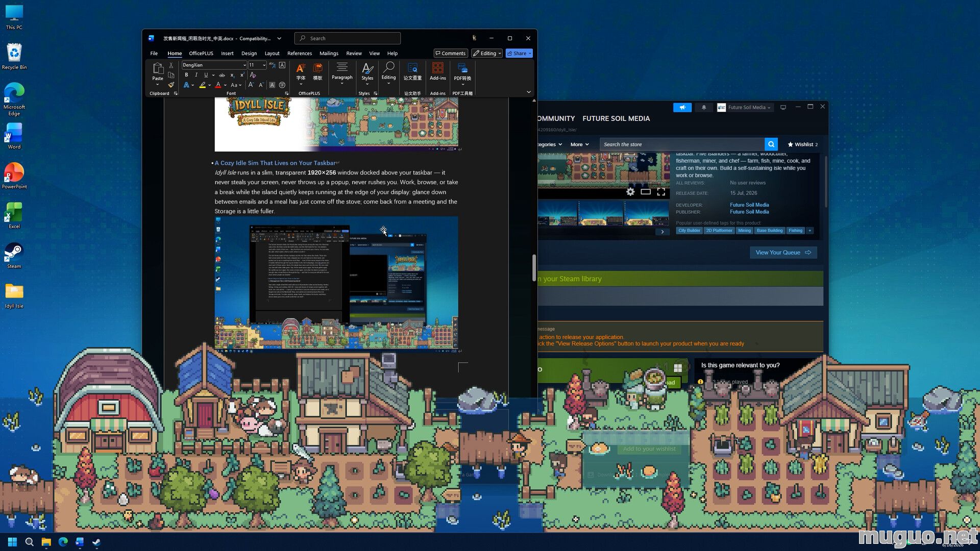
Task: Click the video player theater mode icon
Action: tap(646, 192)
